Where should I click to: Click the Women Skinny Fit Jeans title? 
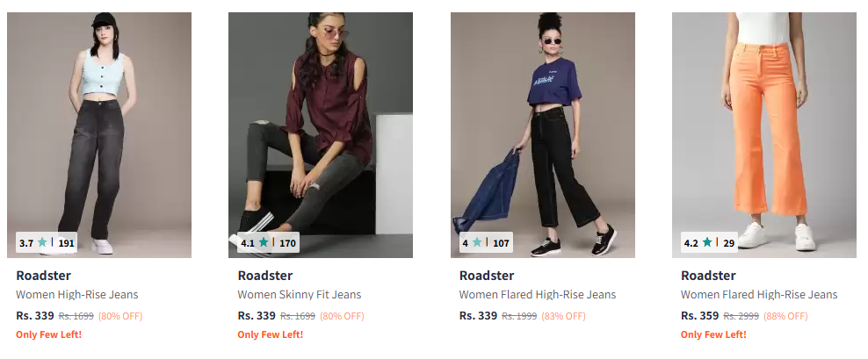(300, 295)
